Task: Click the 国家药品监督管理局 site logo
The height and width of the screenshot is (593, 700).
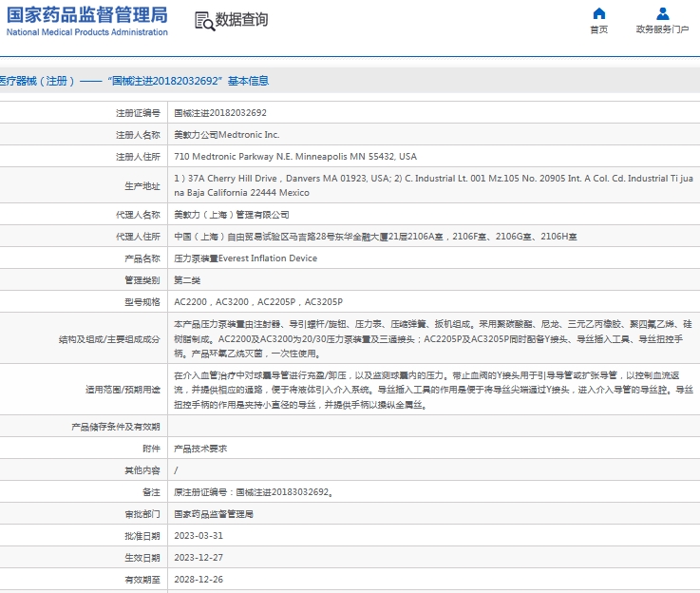Action: point(87,21)
